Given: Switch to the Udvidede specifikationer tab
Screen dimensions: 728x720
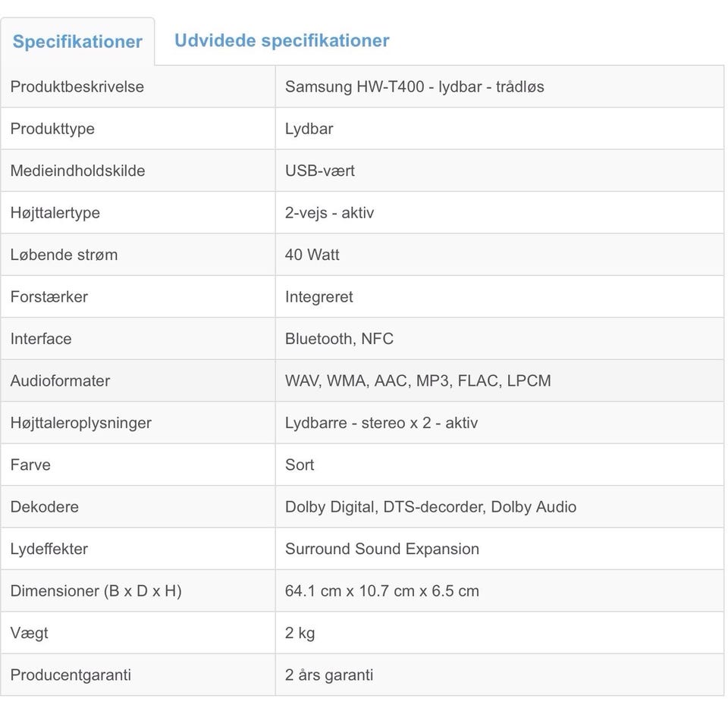Looking at the screenshot, I should click(x=281, y=41).
